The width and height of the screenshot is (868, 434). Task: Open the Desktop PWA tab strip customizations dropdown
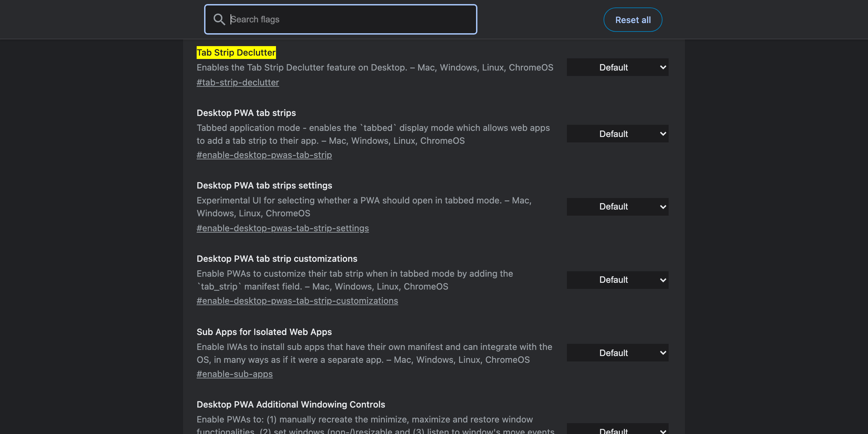(617, 280)
